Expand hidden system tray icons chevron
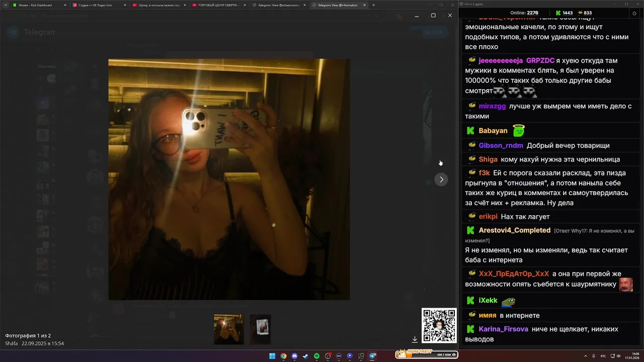The height and width of the screenshot is (362, 644). 586,356
